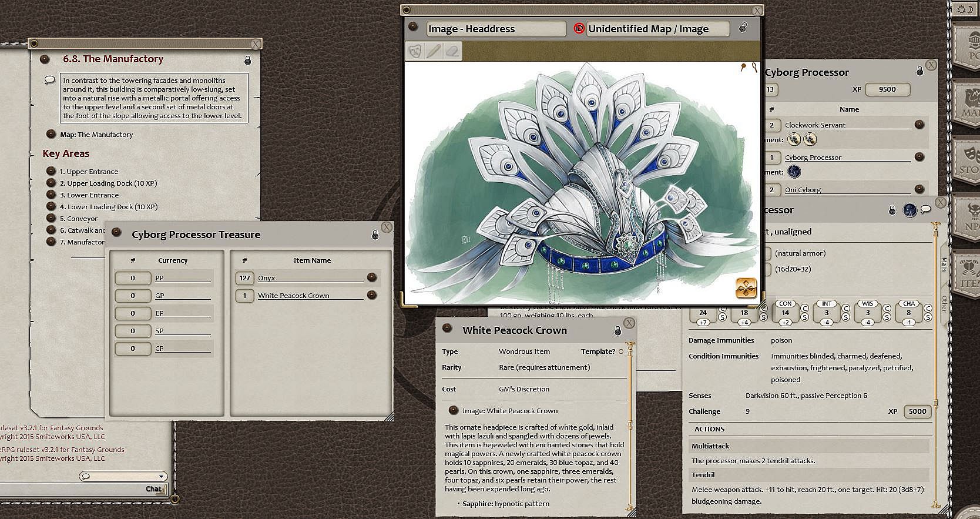Click the GP currency amount field
Viewport: 980px width, 519px height.
pos(133,296)
